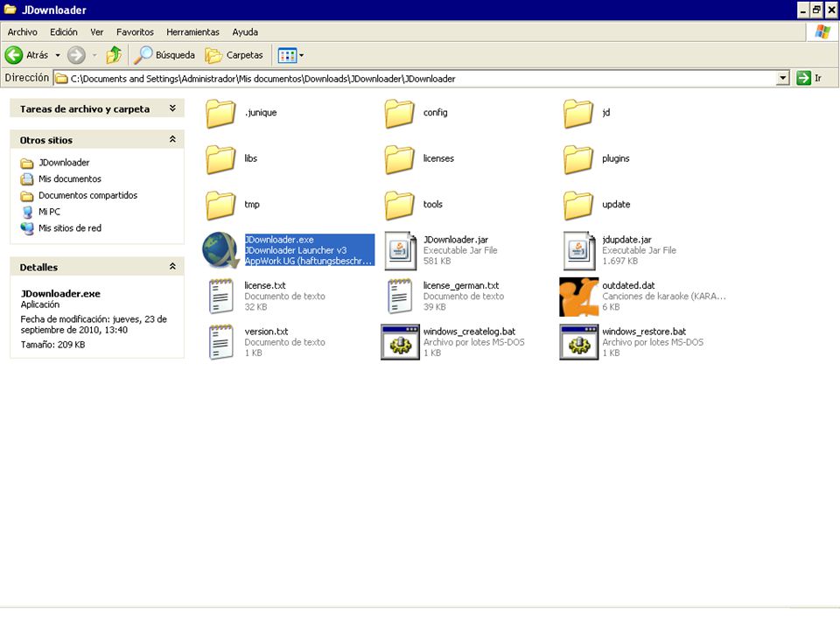The image size is (840, 630).
Task: Select the JDownloader.exe globe icon
Action: point(220,250)
